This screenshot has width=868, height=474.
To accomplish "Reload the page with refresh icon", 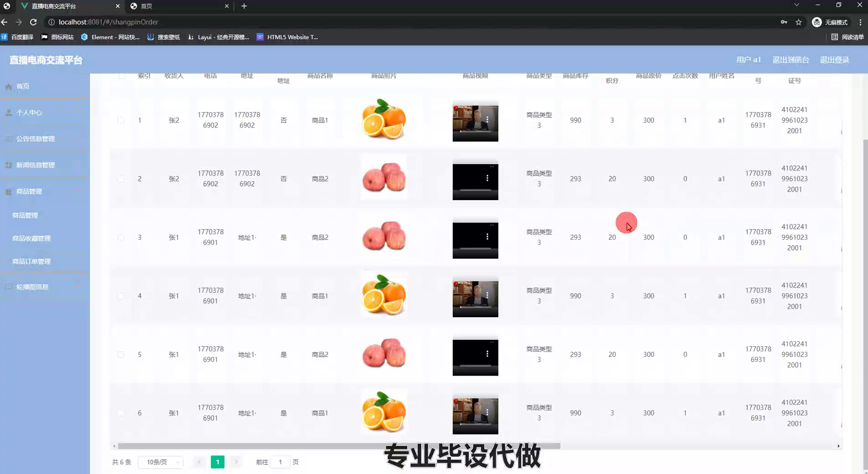I will 33,22.
